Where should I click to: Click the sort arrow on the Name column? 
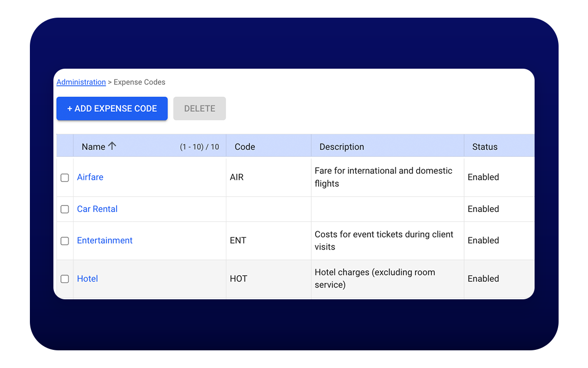click(112, 146)
